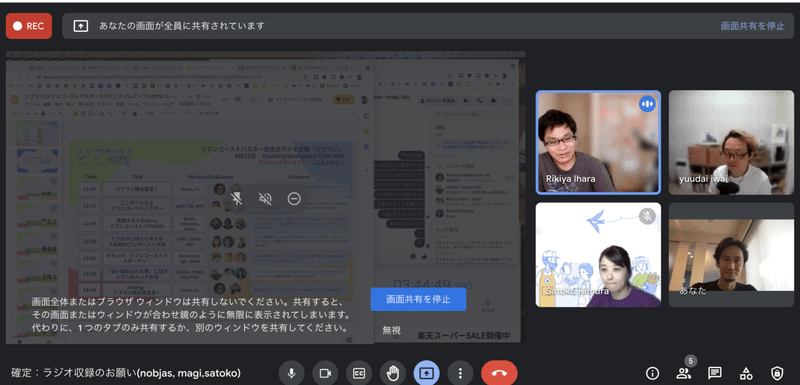The height and width of the screenshot is (385, 800).
Task: Stop sharing via top-right 画面共有を停止 link
Action: 753,26
